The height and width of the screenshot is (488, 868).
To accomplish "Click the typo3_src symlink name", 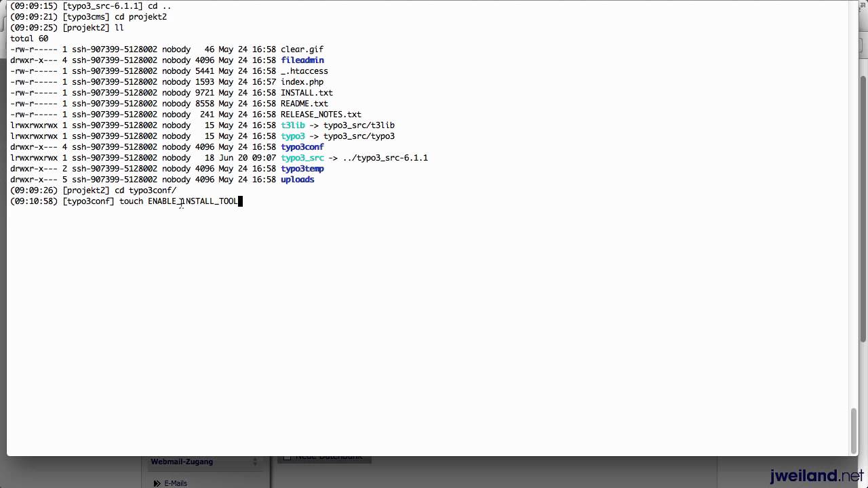I will (x=302, y=158).
